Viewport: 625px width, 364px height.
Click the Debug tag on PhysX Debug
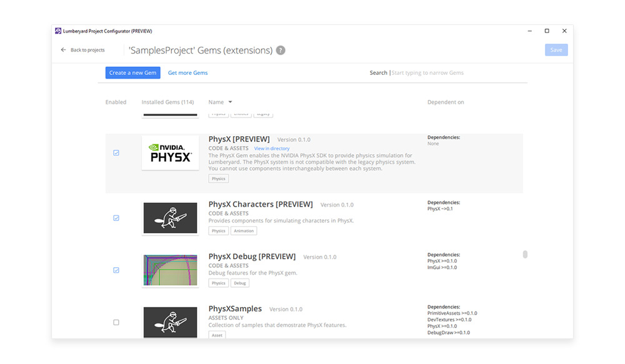coord(240,282)
